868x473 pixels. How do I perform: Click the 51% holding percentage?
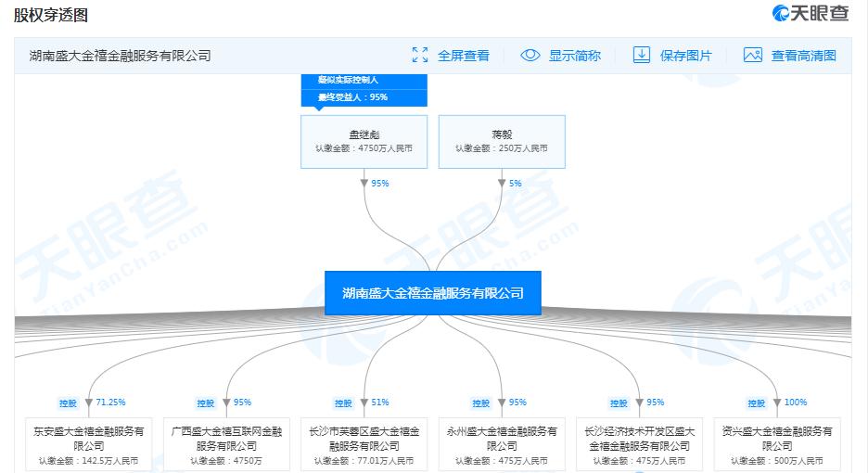(380, 403)
